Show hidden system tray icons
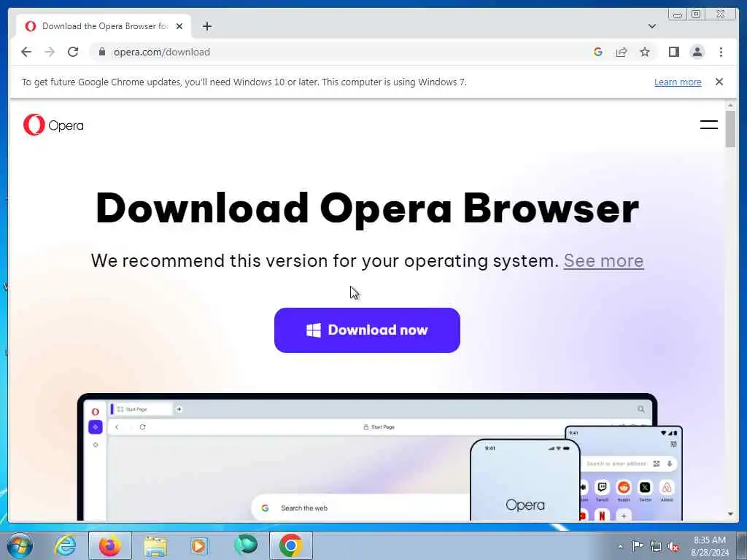 [x=620, y=546]
